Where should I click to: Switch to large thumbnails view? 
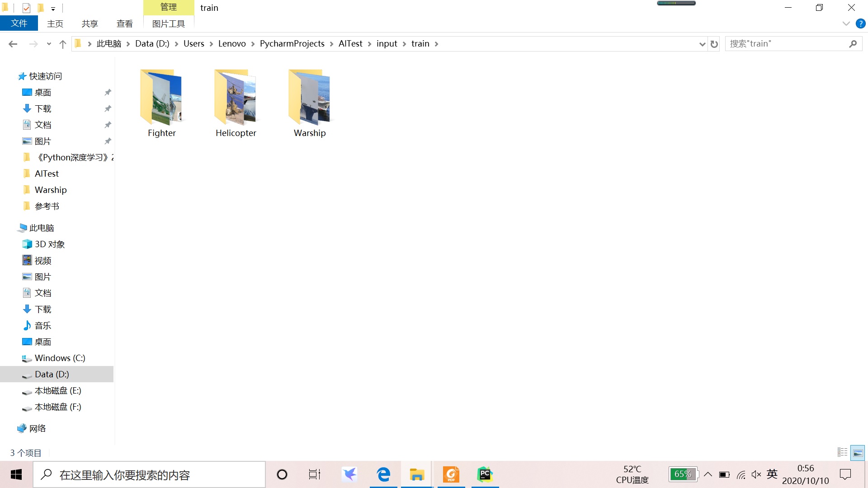tap(858, 452)
